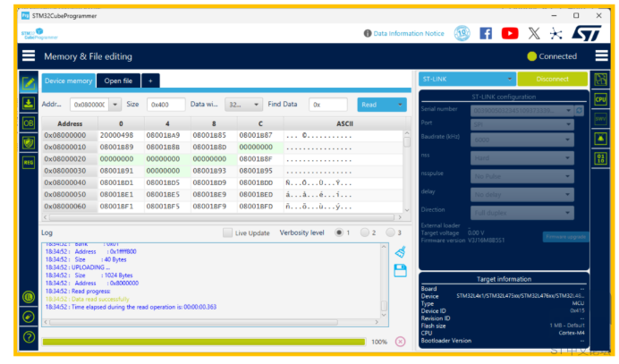Open the nss dropdown

click(521, 158)
